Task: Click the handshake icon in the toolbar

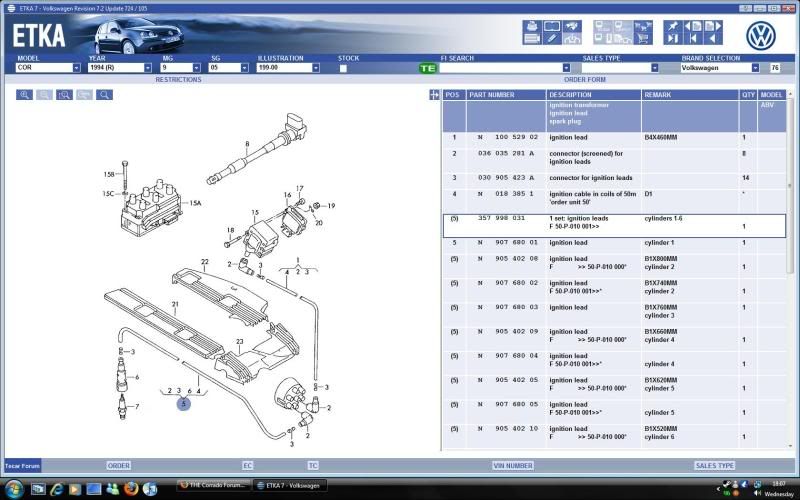Action: [x=573, y=25]
